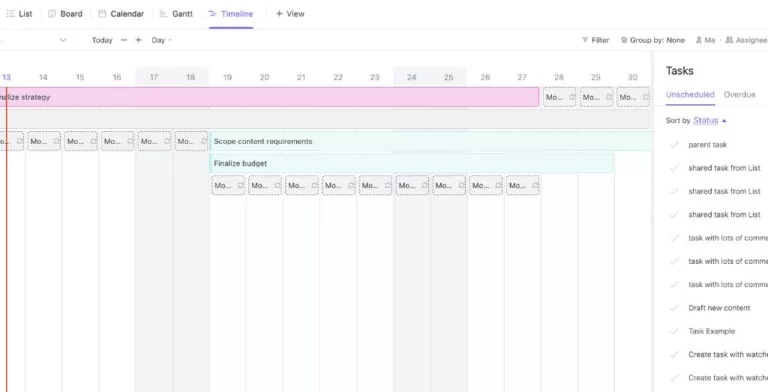The width and height of the screenshot is (768, 392).
Task: Open 'parent task' in the Tasks panel
Action: point(707,145)
